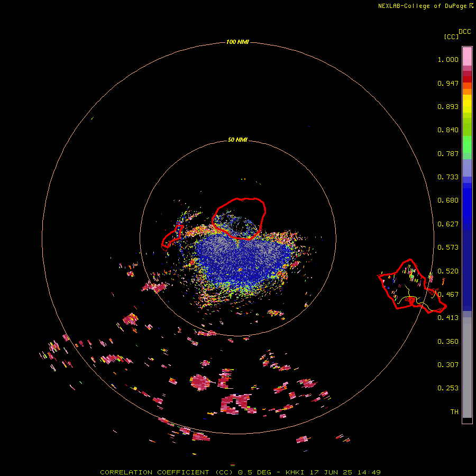Select the 0.787 scale value
The width and height of the screenshot is (476, 476).
pyautogui.click(x=448, y=153)
